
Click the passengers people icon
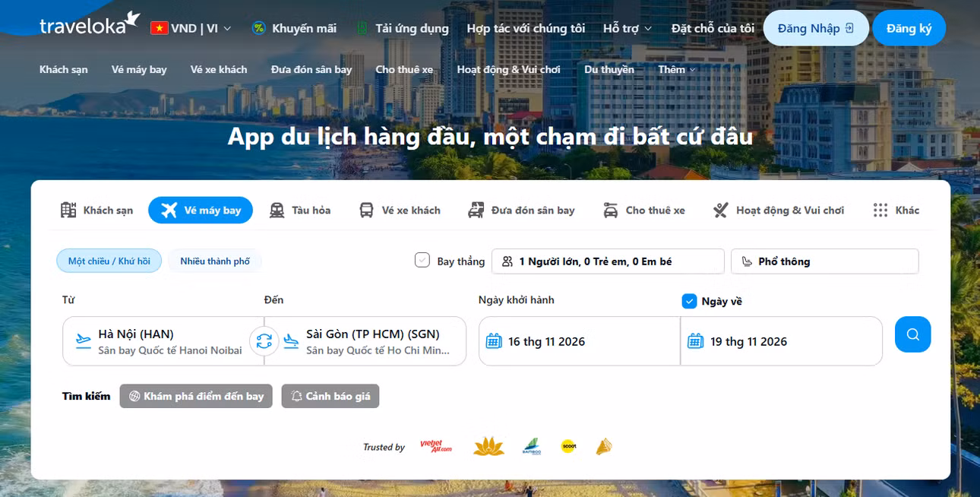coord(507,261)
